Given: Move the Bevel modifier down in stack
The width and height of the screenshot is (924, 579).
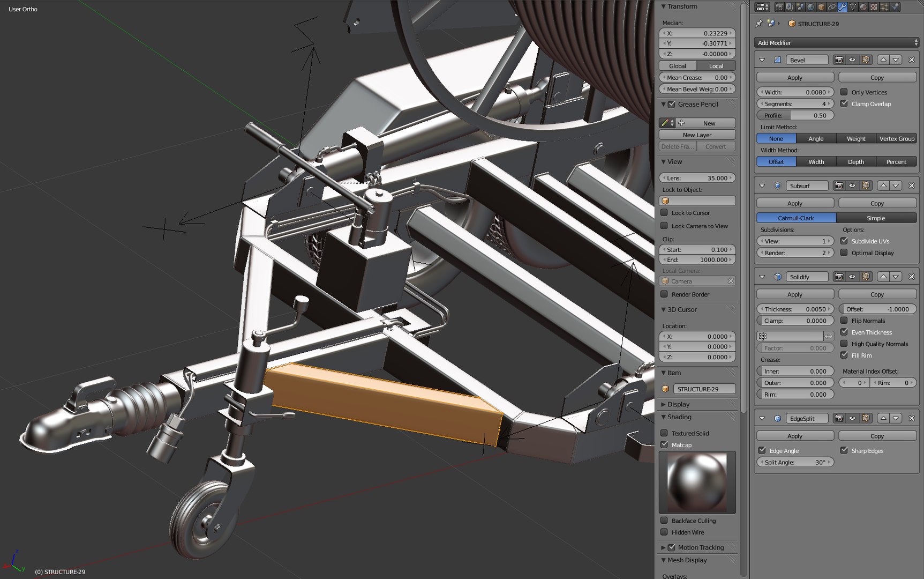Looking at the screenshot, I should click(x=896, y=60).
